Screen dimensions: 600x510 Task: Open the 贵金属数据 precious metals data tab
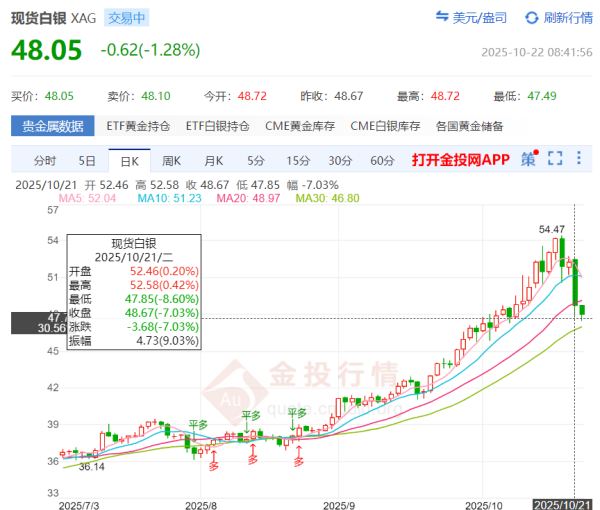coord(53,127)
